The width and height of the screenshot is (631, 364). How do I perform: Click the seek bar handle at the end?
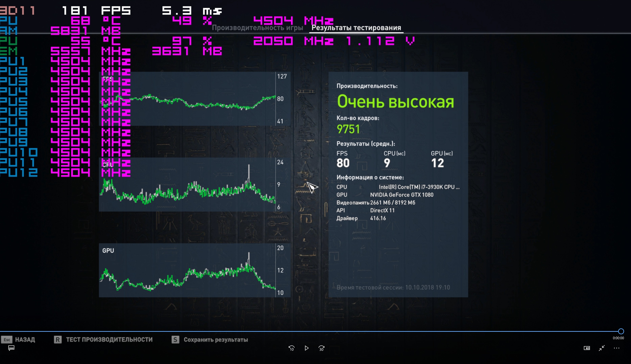pos(621,331)
